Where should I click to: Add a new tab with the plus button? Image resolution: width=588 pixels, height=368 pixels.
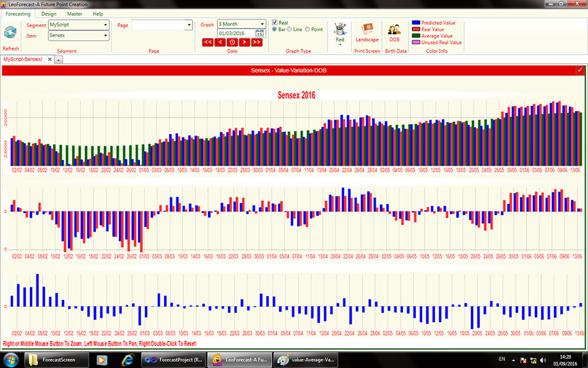[x=59, y=59]
